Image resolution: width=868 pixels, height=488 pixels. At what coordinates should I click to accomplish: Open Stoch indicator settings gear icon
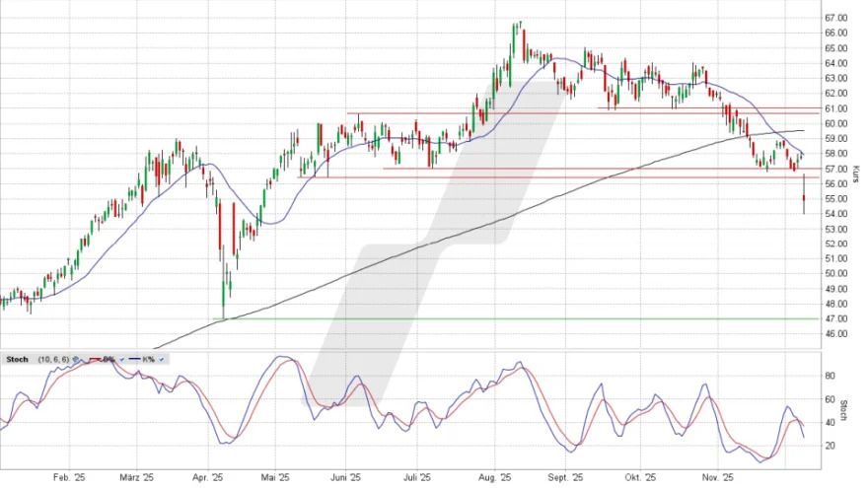coord(76,359)
